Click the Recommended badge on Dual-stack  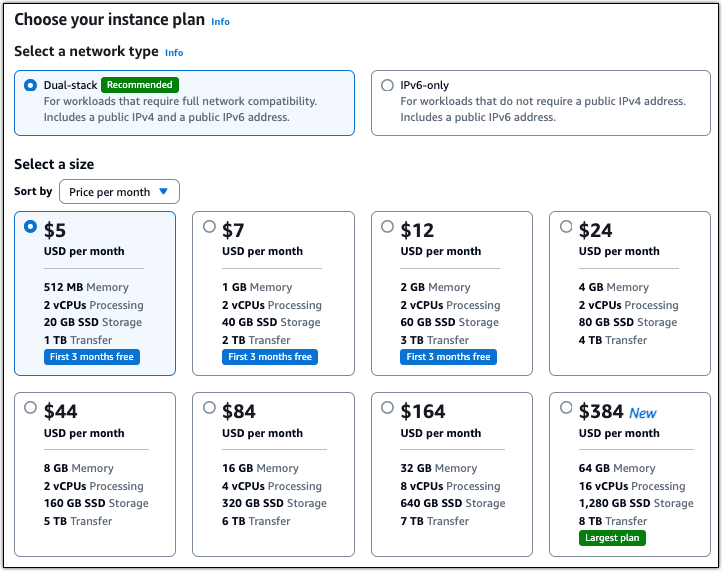(x=140, y=85)
